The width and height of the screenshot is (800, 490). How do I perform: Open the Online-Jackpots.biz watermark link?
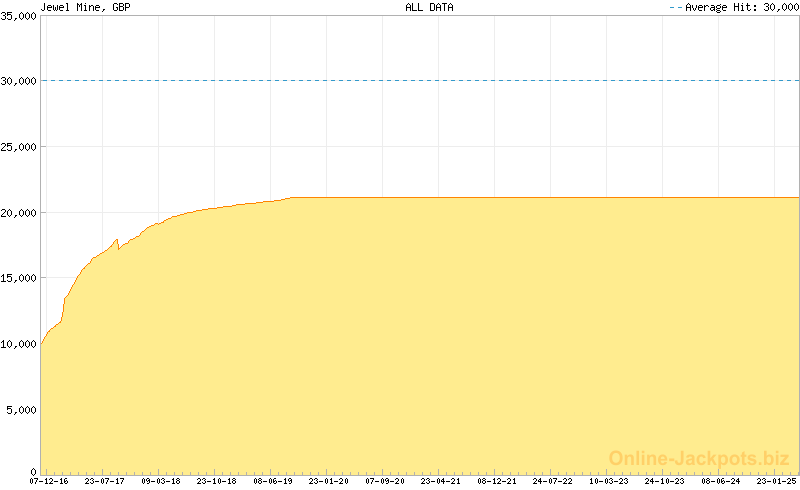click(x=699, y=458)
